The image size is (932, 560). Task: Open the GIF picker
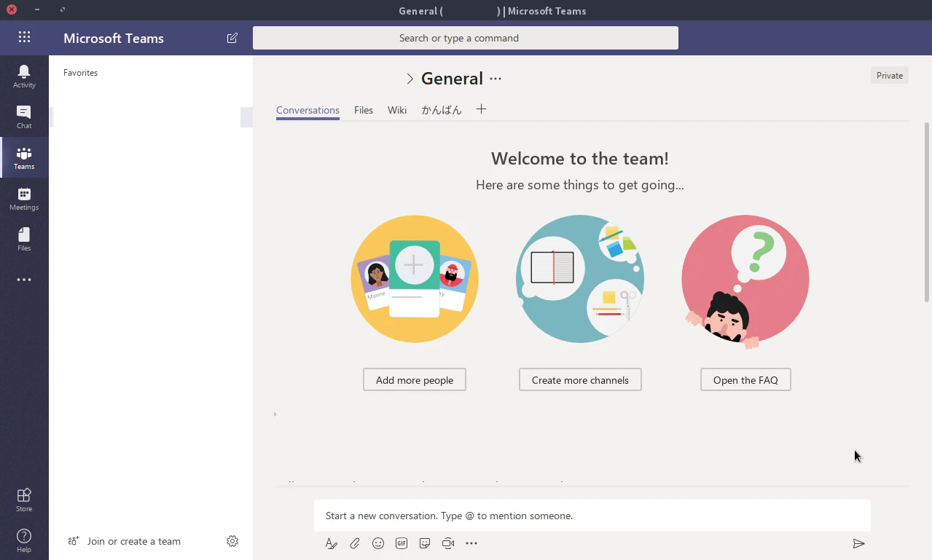402,543
